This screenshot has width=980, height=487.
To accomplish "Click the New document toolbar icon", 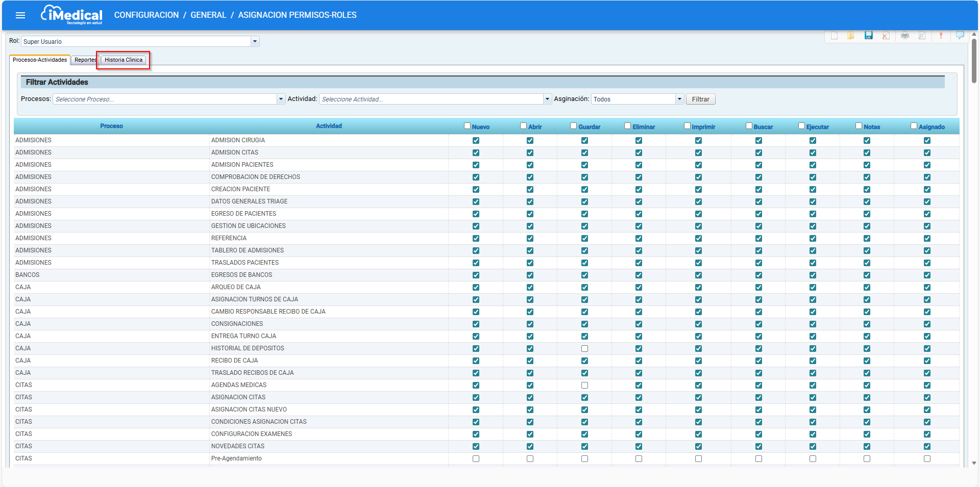I will (x=834, y=36).
